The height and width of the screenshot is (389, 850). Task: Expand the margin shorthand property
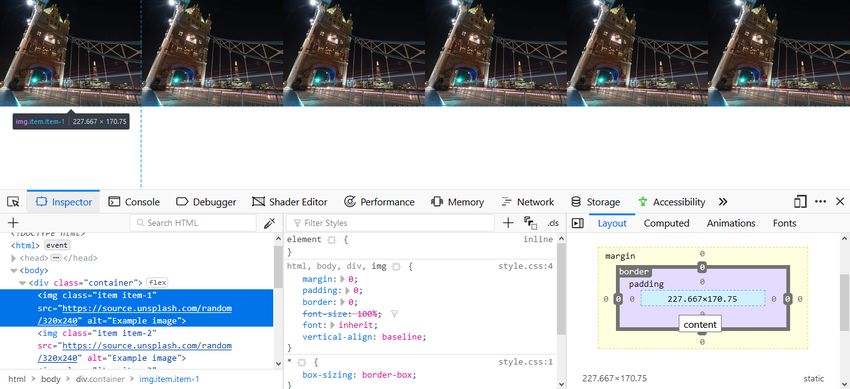[x=343, y=279]
